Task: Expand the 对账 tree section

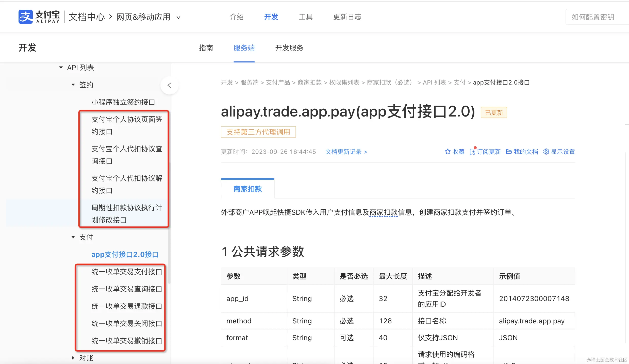Action: pyautogui.click(x=73, y=358)
